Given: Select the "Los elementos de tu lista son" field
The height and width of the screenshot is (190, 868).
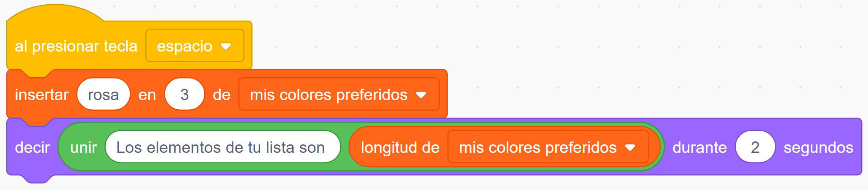Looking at the screenshot, I should (221, 147).
